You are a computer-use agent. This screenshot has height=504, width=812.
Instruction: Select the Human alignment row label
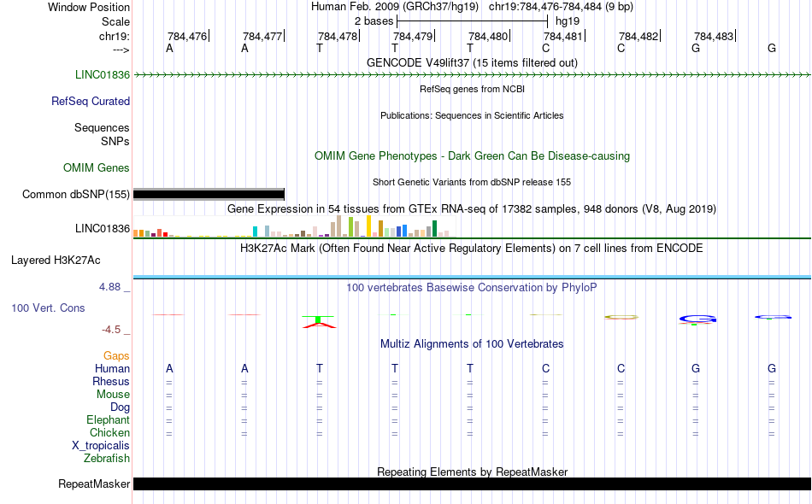[112, 369]
